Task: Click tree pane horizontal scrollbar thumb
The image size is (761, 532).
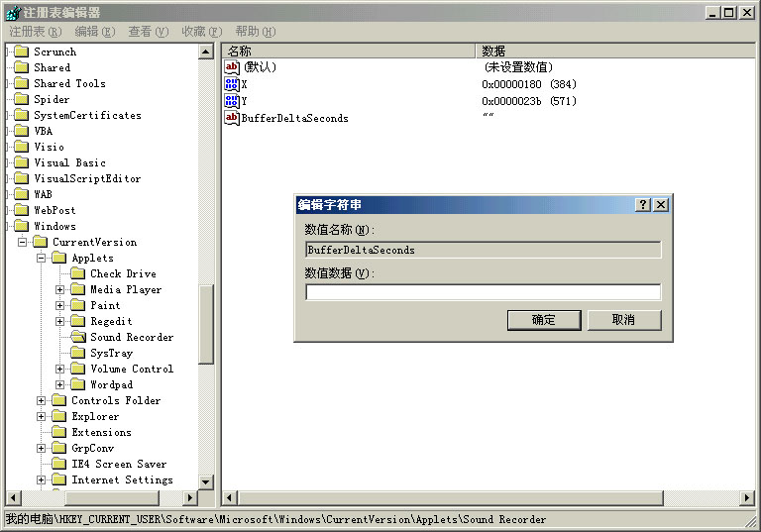Action: pos(112,497)
